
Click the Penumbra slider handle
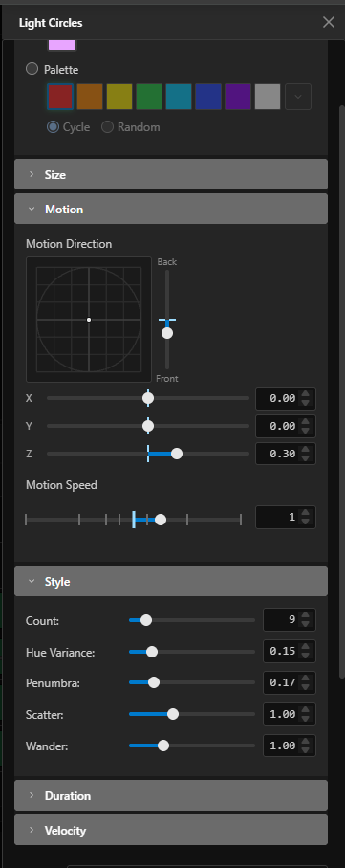(154, 682)
